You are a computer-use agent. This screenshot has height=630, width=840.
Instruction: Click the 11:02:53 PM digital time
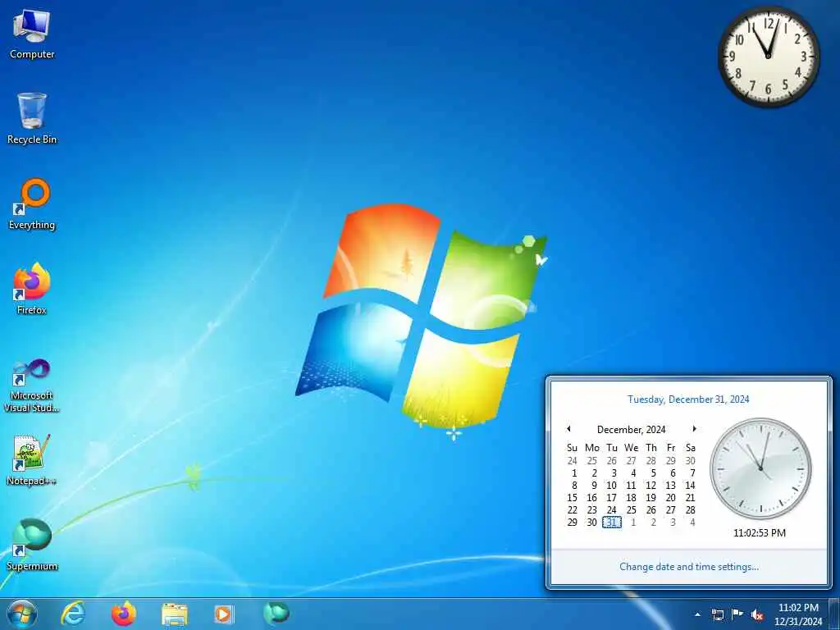[760, 533]
